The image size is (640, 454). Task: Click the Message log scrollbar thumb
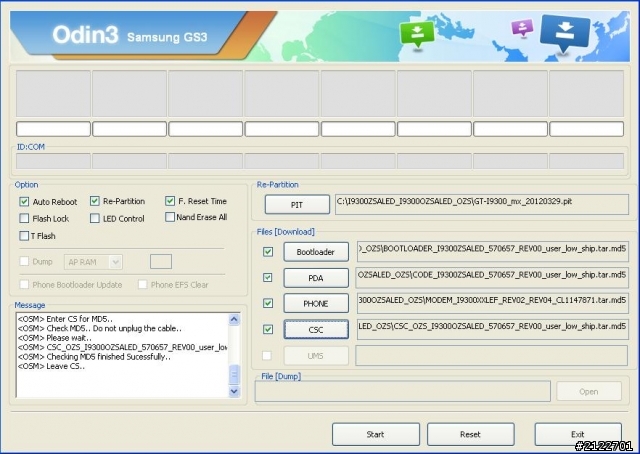point(234,374)
